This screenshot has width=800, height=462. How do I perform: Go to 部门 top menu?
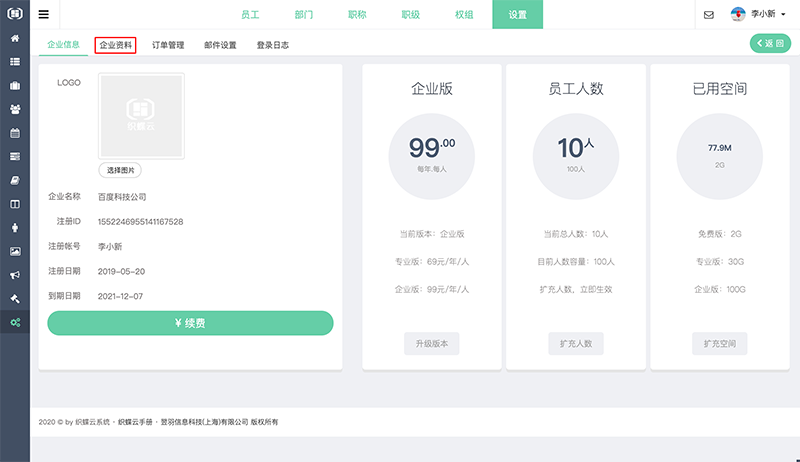click(304, 14)
